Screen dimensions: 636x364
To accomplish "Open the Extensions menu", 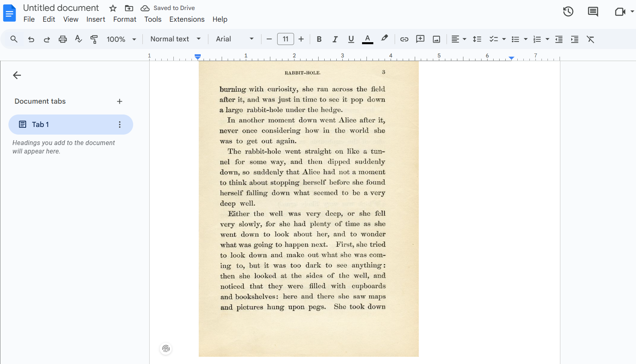I will [x=187, y=19].
